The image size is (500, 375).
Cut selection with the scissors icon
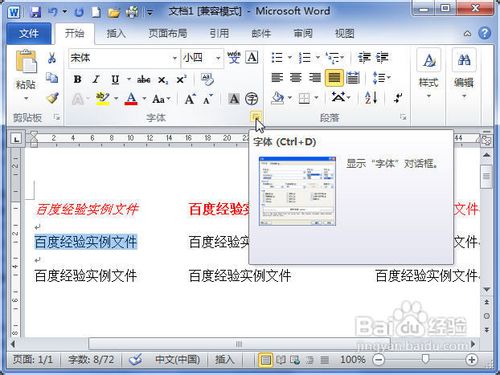(x=52, y=58)
